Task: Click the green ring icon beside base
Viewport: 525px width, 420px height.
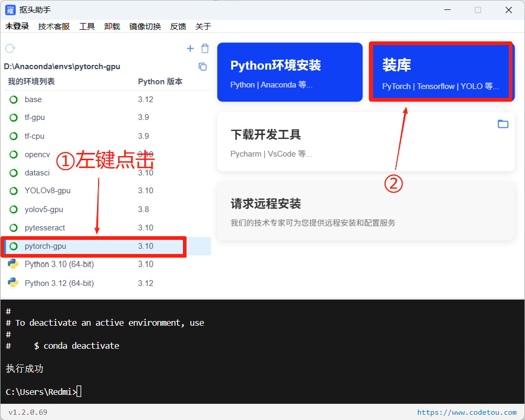Action: pos(14,100)
